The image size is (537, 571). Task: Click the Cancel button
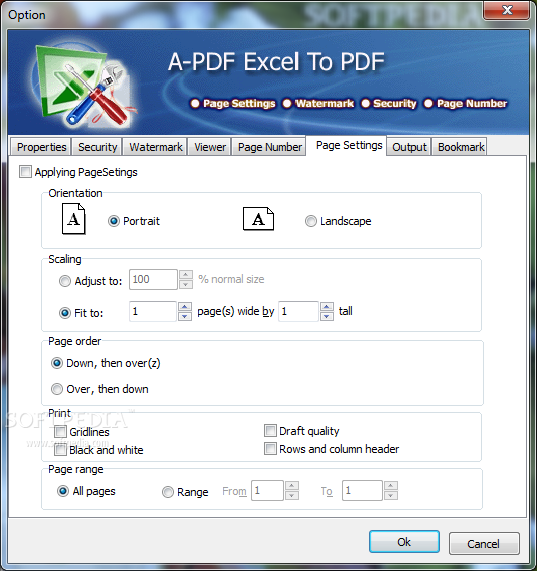point(484,544)
